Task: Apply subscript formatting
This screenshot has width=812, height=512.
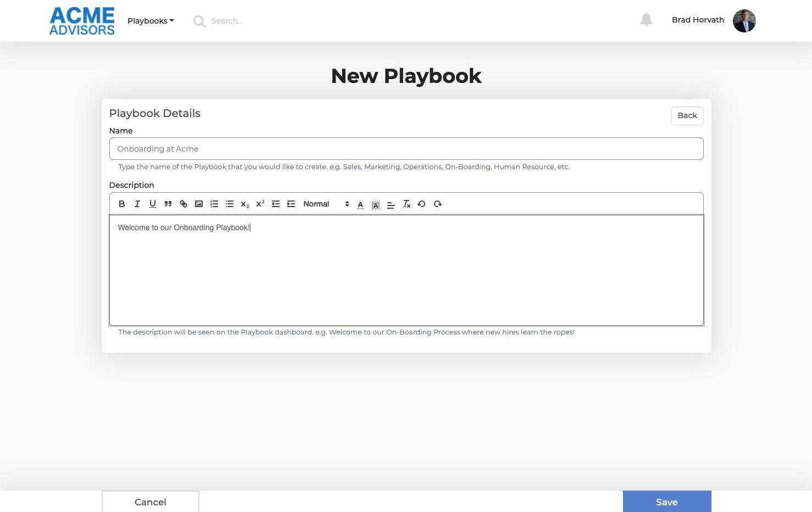Action: point(245,204)
